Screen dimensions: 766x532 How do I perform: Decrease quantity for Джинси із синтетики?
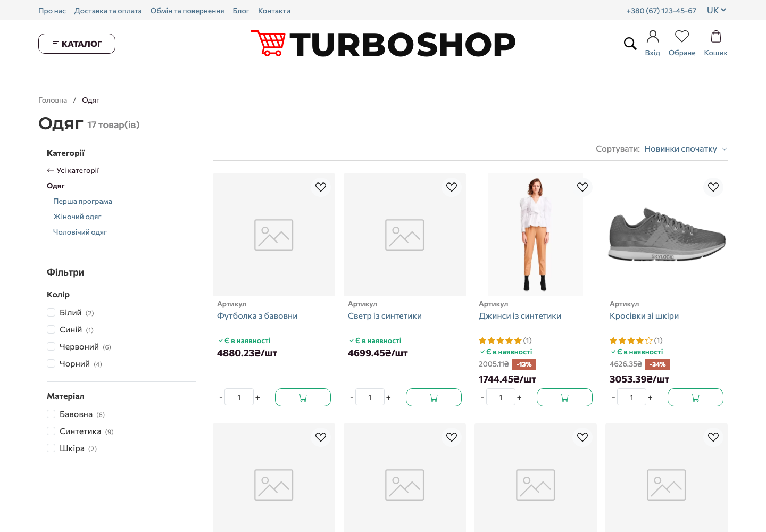[482, 397]
